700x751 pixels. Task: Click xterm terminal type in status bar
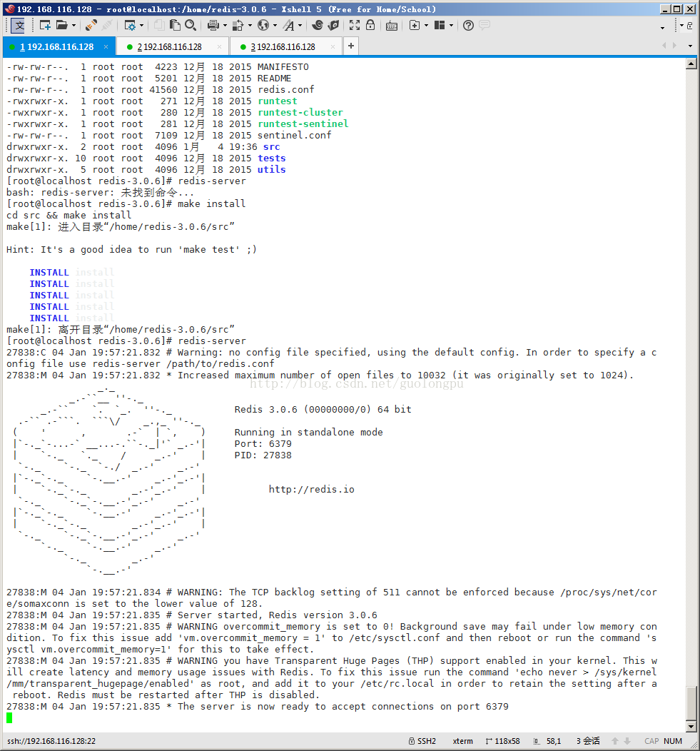click(x=462, y=741)
